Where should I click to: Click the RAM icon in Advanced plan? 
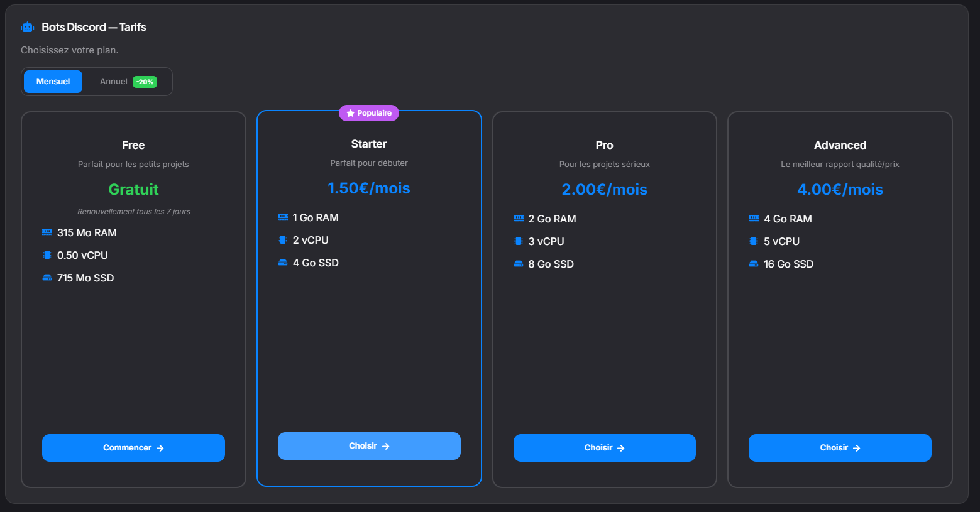[x=754, y=219]
